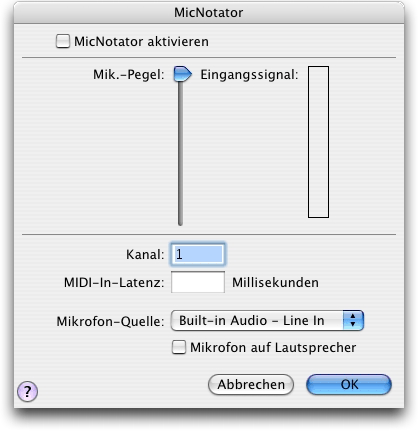This screenshot has height=431, width=418.
Task: Click the Kanal label
Action: (145, 255)
